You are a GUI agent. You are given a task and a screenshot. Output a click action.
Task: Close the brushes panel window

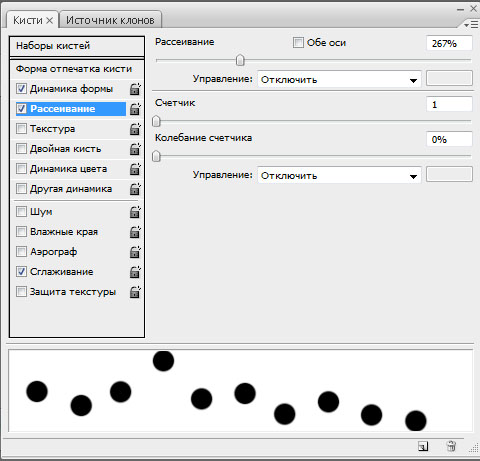click(474, 9)
